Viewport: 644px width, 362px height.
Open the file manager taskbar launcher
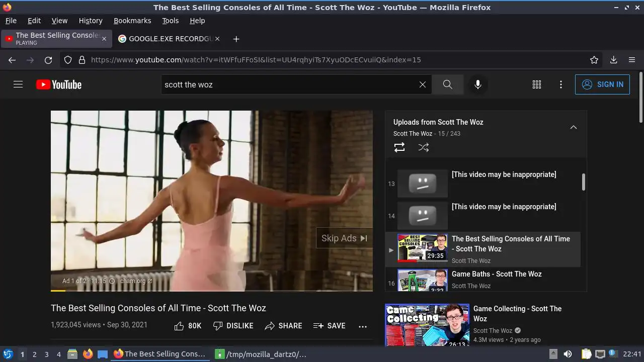(72, 354)
